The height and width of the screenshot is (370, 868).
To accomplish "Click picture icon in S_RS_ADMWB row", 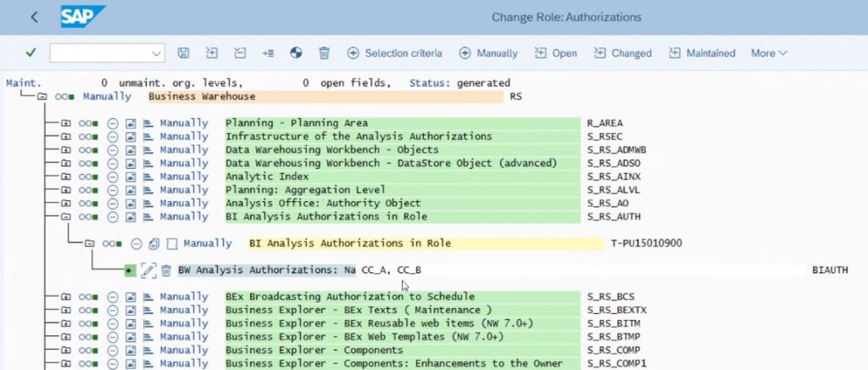I will [x=131, y=149].
